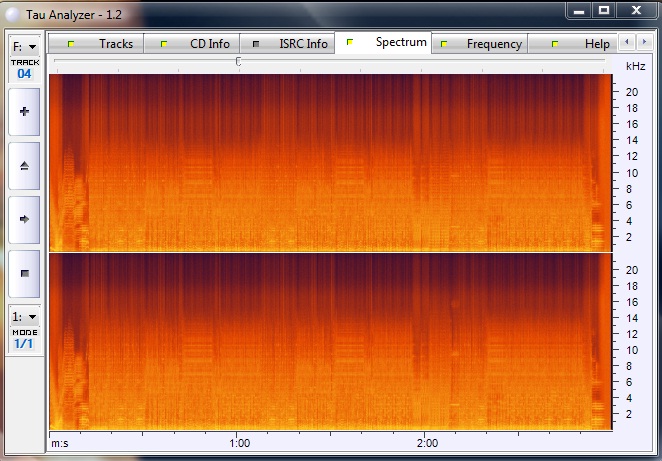The width and height of the screenshot is (662, 461).
Task: Click the upper channel spectrogram
Action: 330,162
